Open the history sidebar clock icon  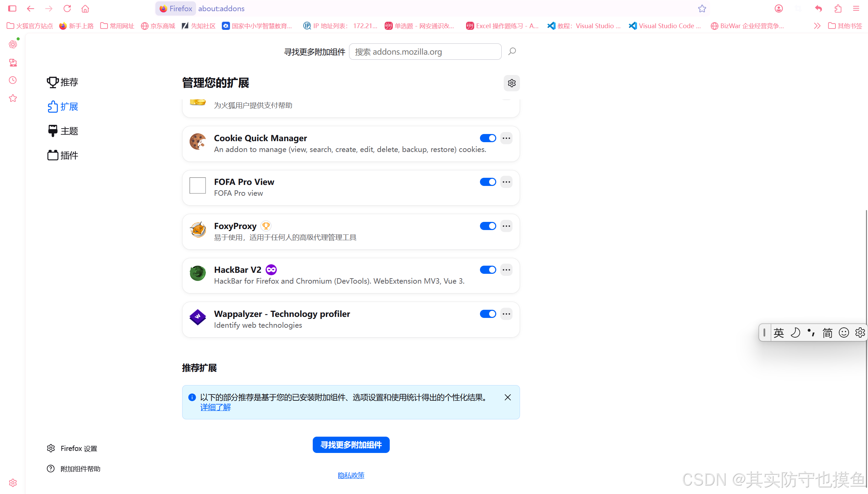point(13,80)
